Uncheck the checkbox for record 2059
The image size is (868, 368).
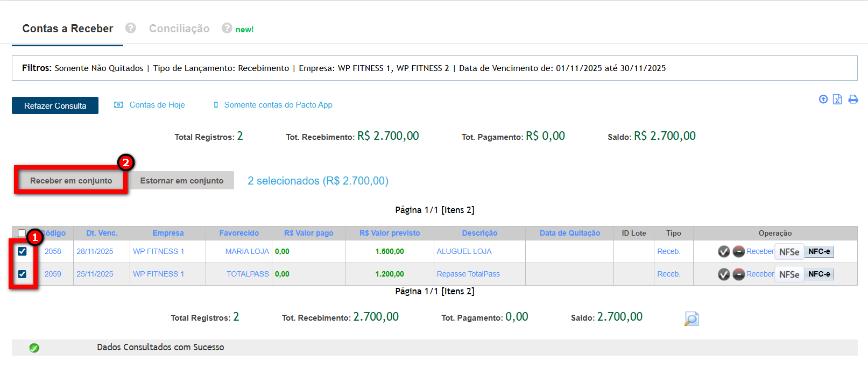click(x=22, y=274)
